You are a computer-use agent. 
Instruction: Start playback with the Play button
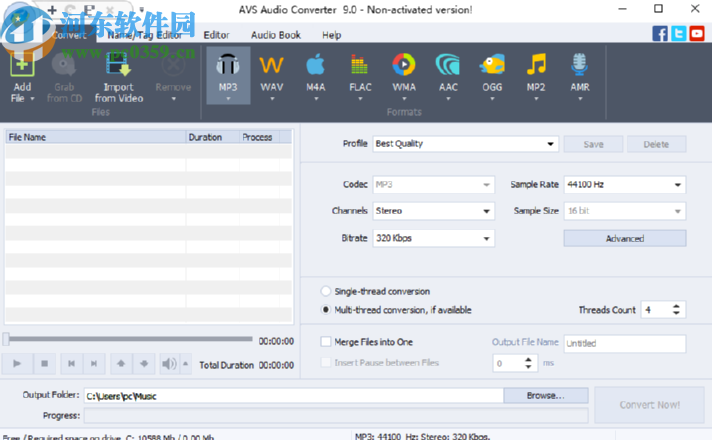coord(17,364)
